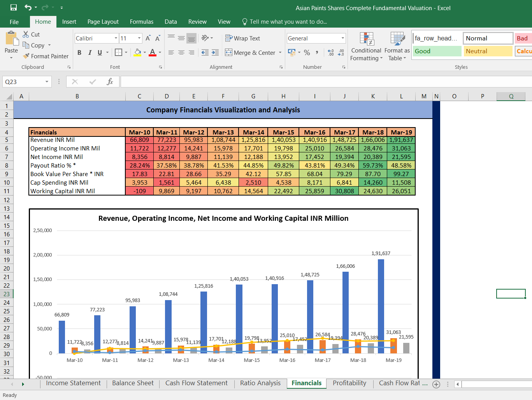
Task: Click the Select All corner triangle
Action: tap(9, 96)
